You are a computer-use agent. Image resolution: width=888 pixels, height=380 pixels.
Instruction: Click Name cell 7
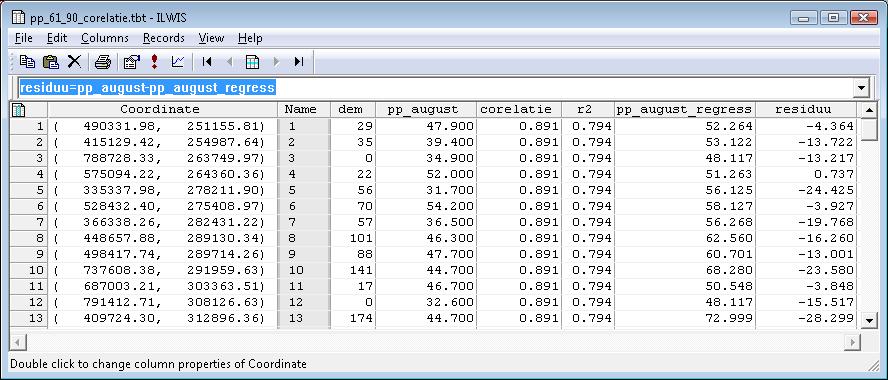[304, 222]
